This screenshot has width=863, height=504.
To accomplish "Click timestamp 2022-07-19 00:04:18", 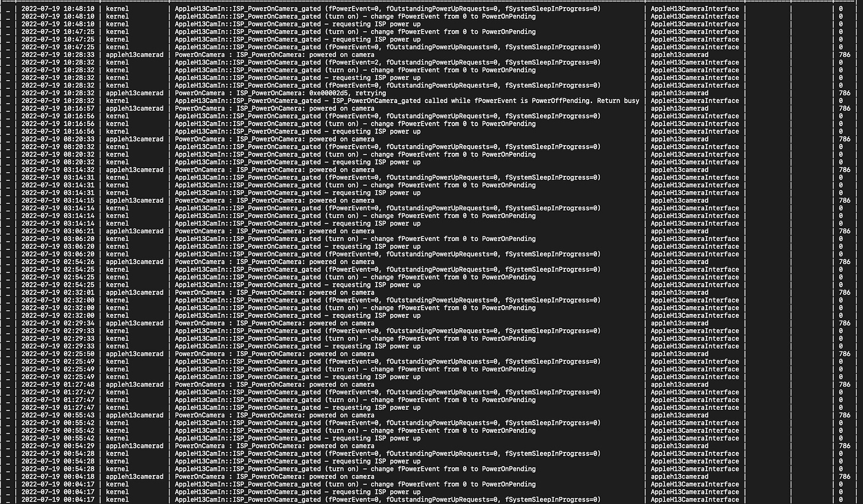I will [x=57, y=477].
